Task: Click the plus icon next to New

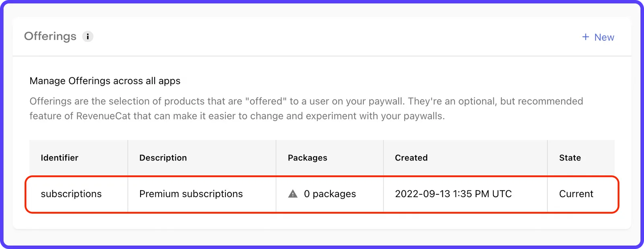Action: [x=586, y=37]
